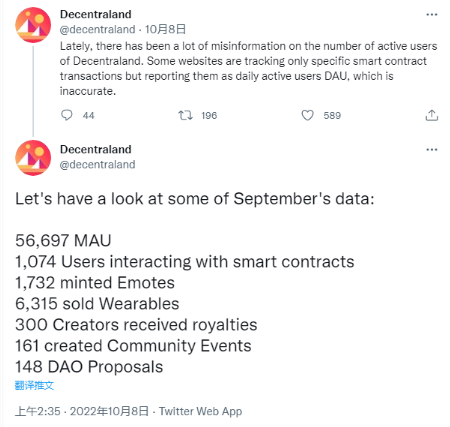
Task: Click the 翻译推文 translate tweet link
Action: (x=34, y=386)
